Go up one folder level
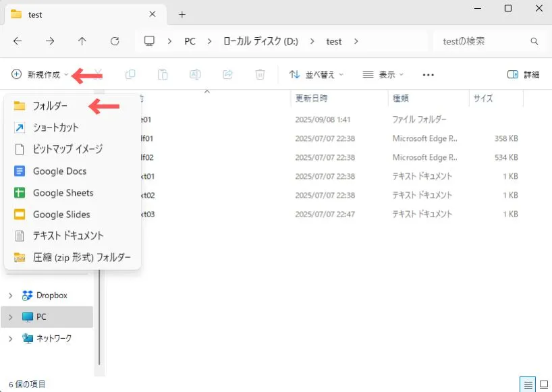 point(82,41)
